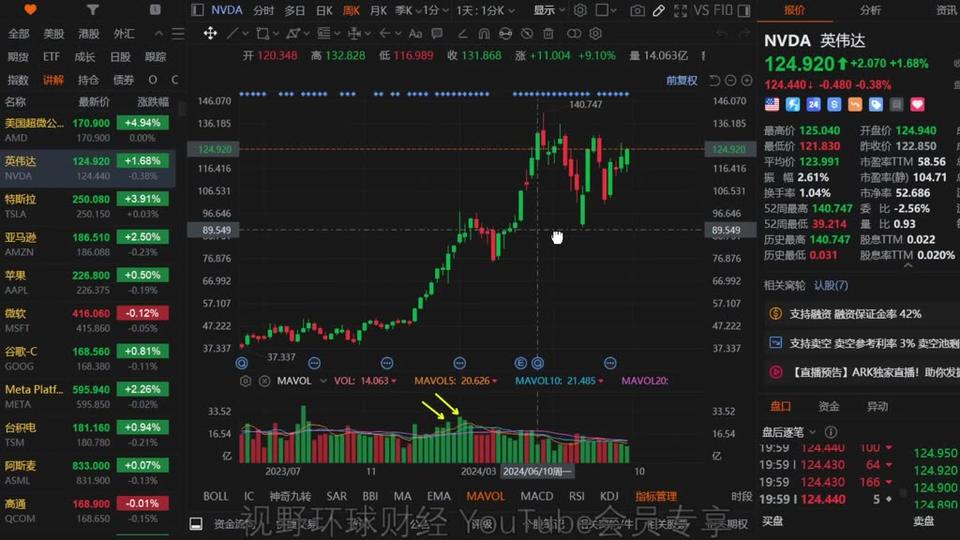Click the pink heart favorite icon
960x540 pixels.
click(917, 105)
